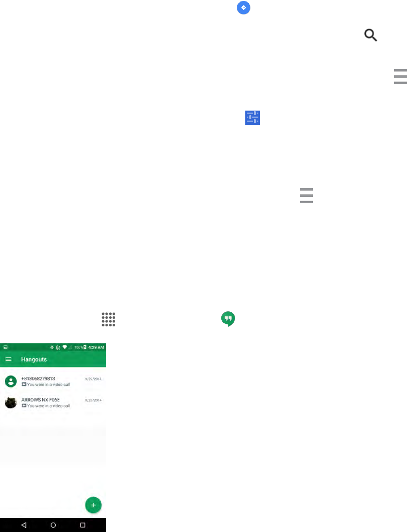Open the +818068279813 conversation
This screenshot has height=532, width=407.
pos(53,381)
